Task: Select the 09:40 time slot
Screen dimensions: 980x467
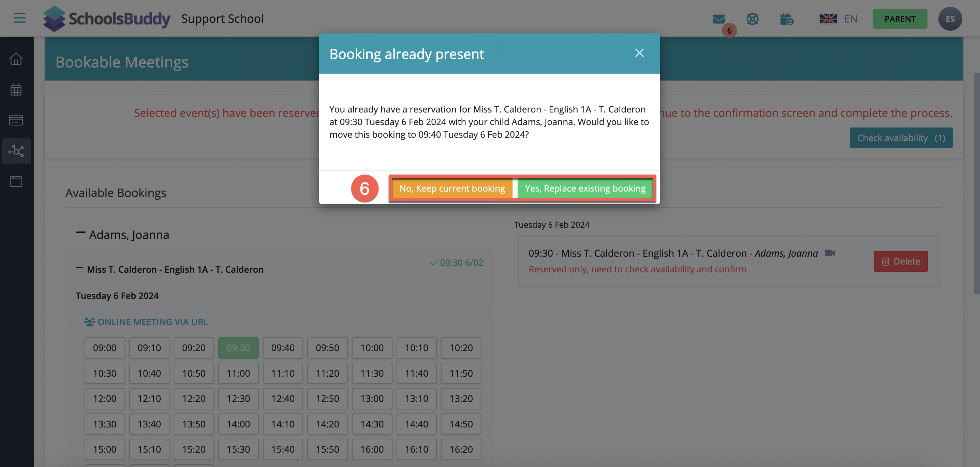Action: 283,348
